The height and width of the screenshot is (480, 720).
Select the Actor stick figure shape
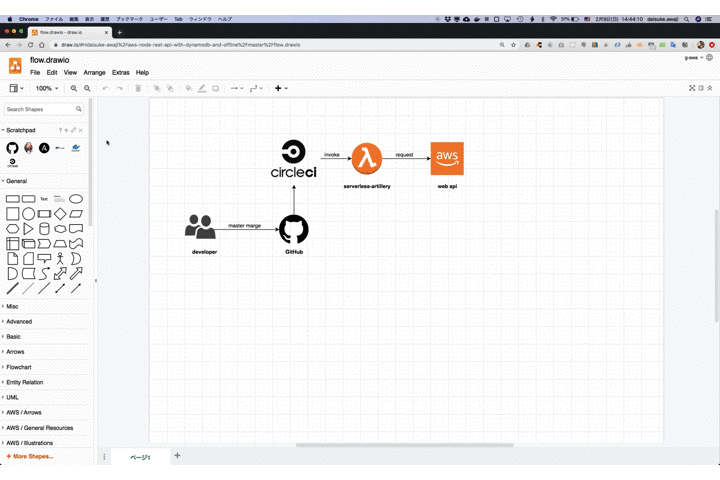click(60, 259)
